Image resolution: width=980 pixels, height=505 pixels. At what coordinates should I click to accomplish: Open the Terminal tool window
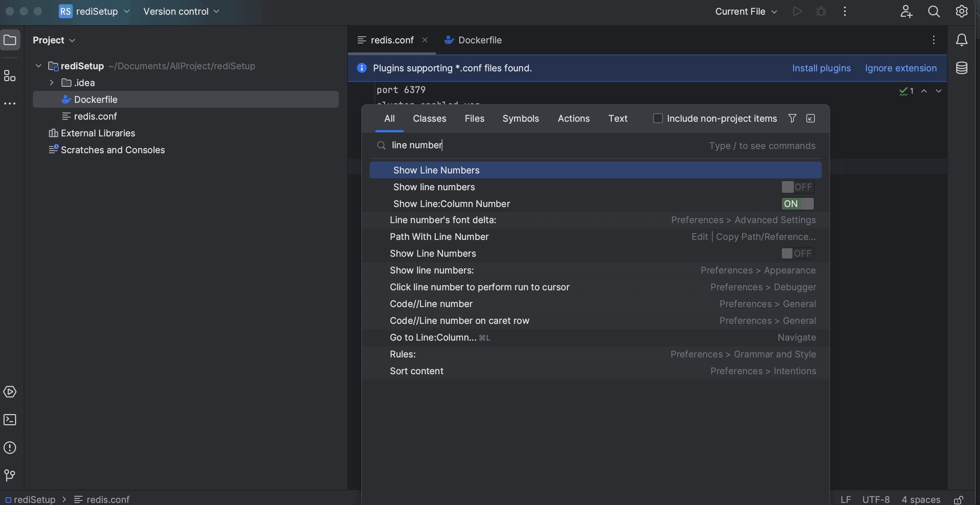[x=10, y=419]
